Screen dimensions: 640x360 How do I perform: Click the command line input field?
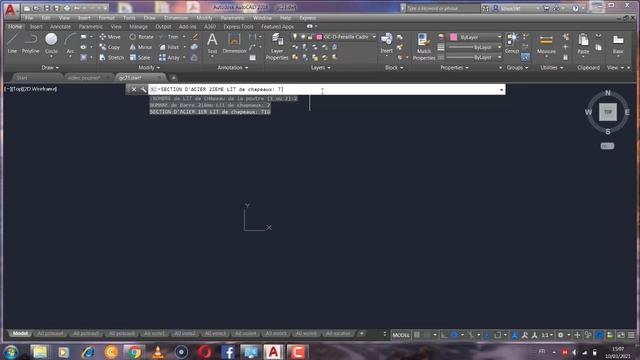(x=327, y=89)
